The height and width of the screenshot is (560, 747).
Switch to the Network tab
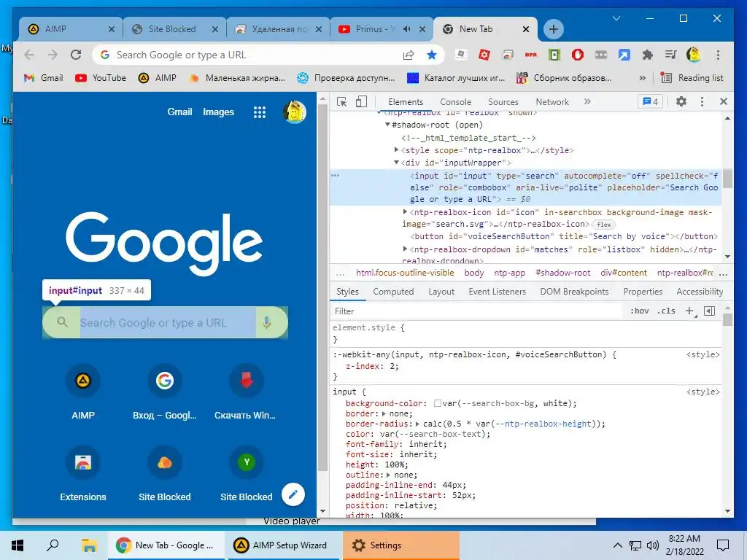[x=552, y=102]
